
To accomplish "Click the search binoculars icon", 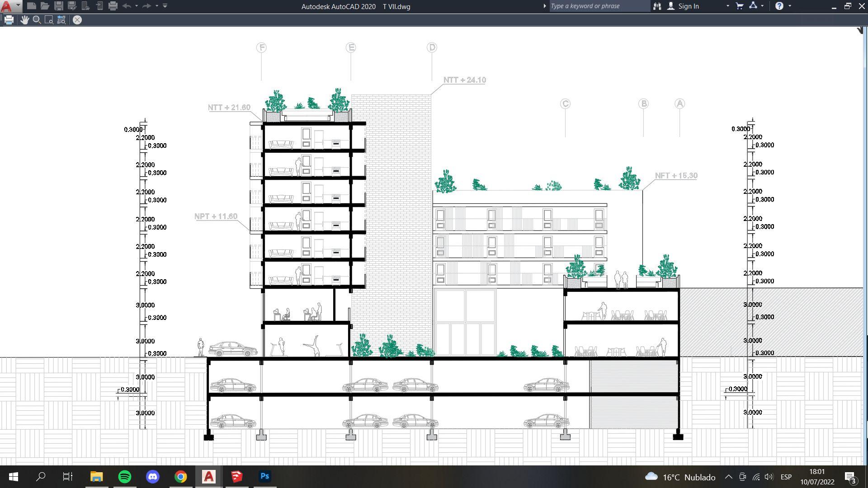I will [x=657, y=6].
